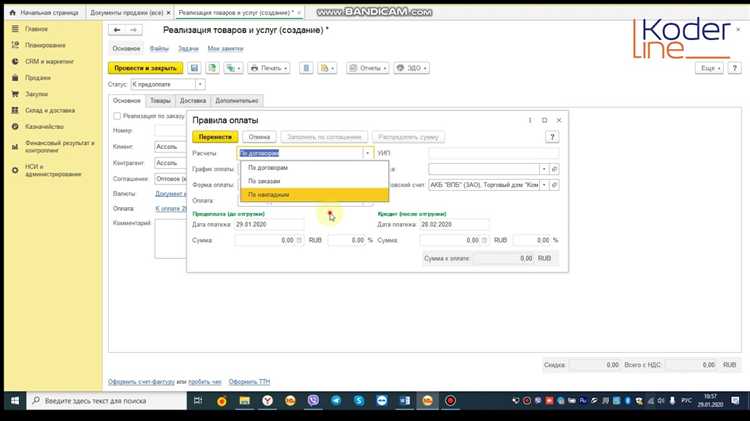Open Telegram from the taskbar

click(336, 400)
